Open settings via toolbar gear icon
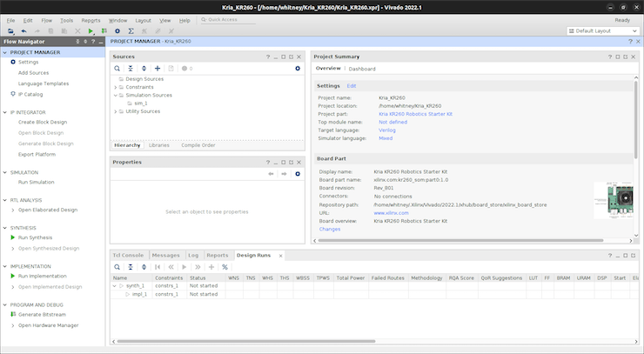The image size is (644, 354). pos(117,30)
